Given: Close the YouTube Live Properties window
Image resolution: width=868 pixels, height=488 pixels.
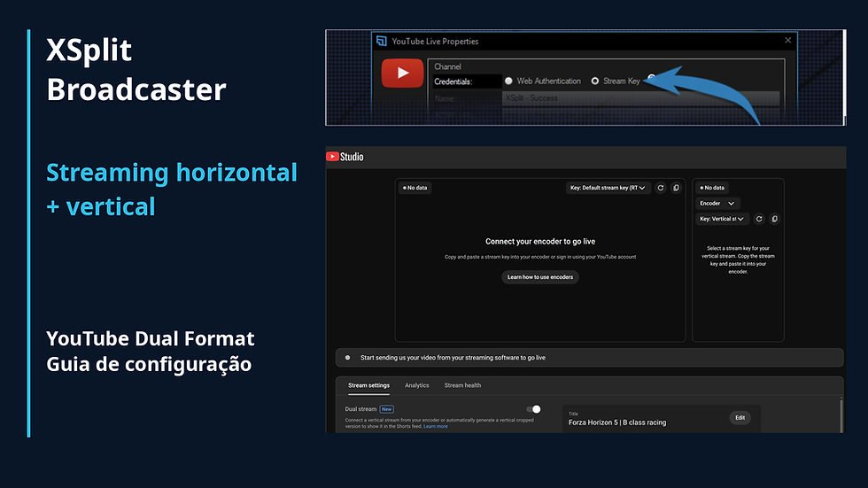Looking at the screenshot, I should point(787,41).
